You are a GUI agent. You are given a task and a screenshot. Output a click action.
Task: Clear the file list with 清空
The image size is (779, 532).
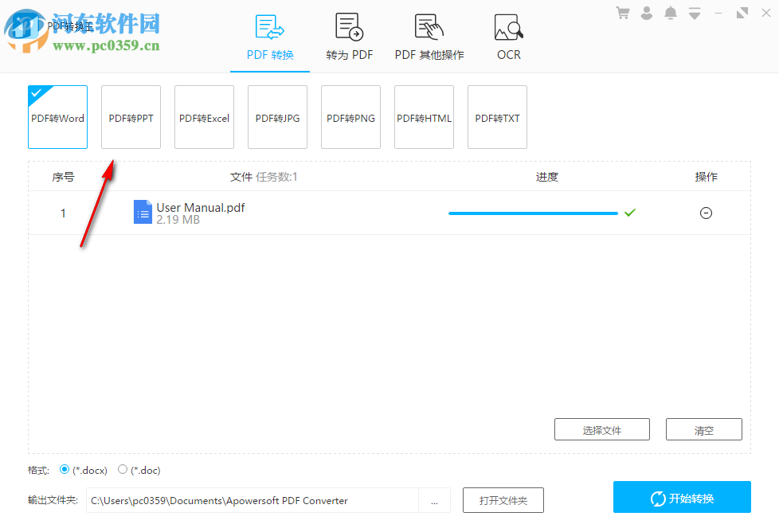[x=703, y=428]
